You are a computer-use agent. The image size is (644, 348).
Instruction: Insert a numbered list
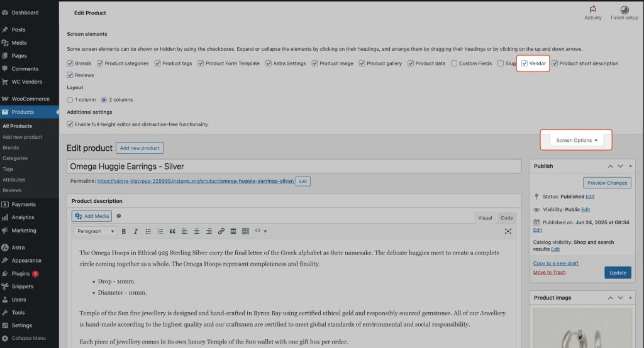(160, 231)
